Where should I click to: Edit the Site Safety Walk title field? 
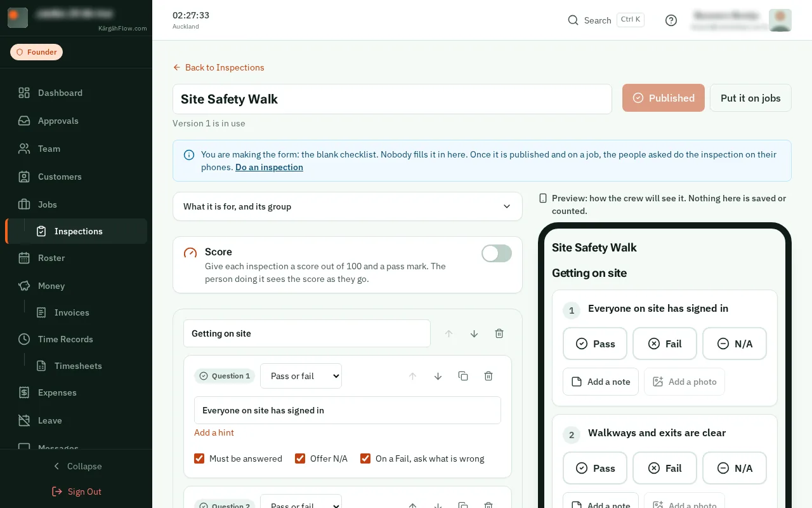392,99
